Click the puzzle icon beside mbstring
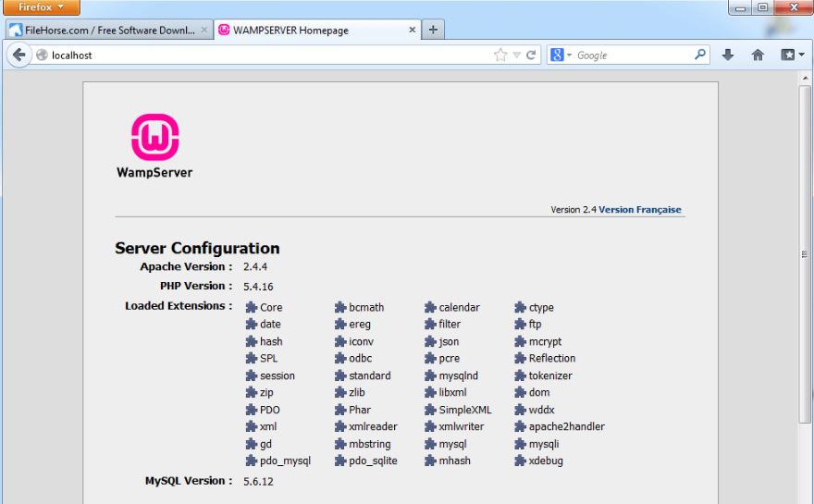Viewport: 814px width, 504px height. (340, 444)
